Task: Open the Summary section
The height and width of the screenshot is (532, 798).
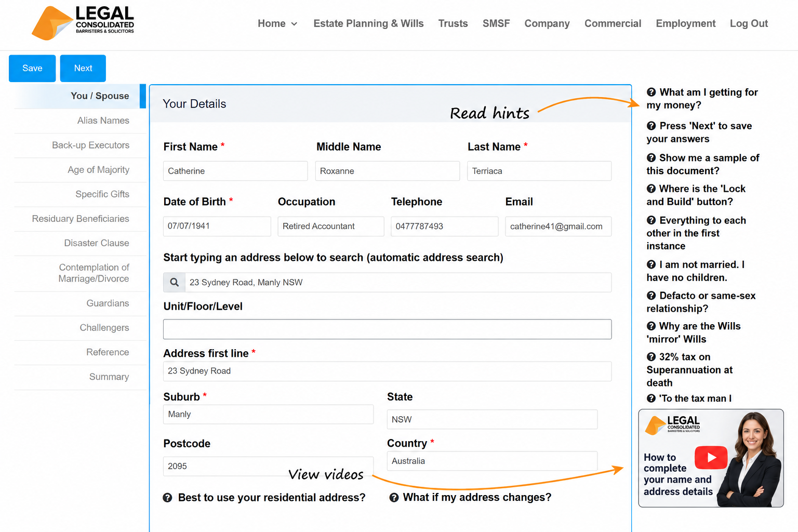Action: coord(109,377)
